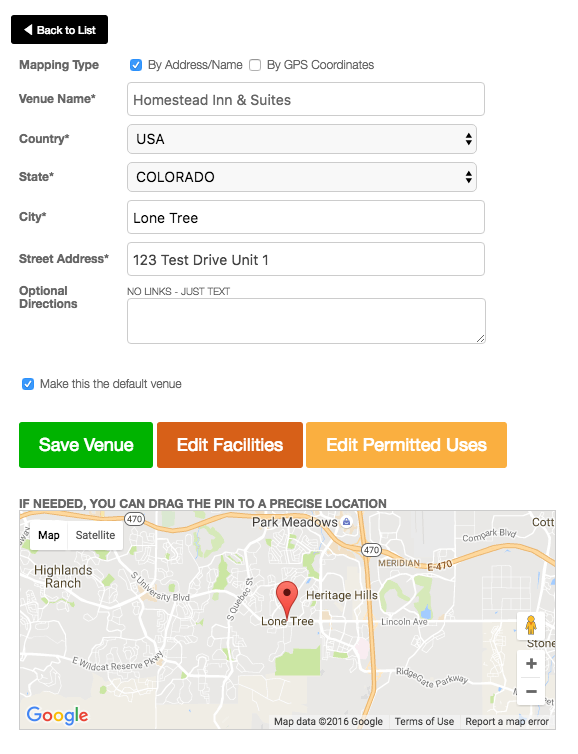Zoom in with the map plus icon
The image size is (578, 754).
[x=531, y=664]
